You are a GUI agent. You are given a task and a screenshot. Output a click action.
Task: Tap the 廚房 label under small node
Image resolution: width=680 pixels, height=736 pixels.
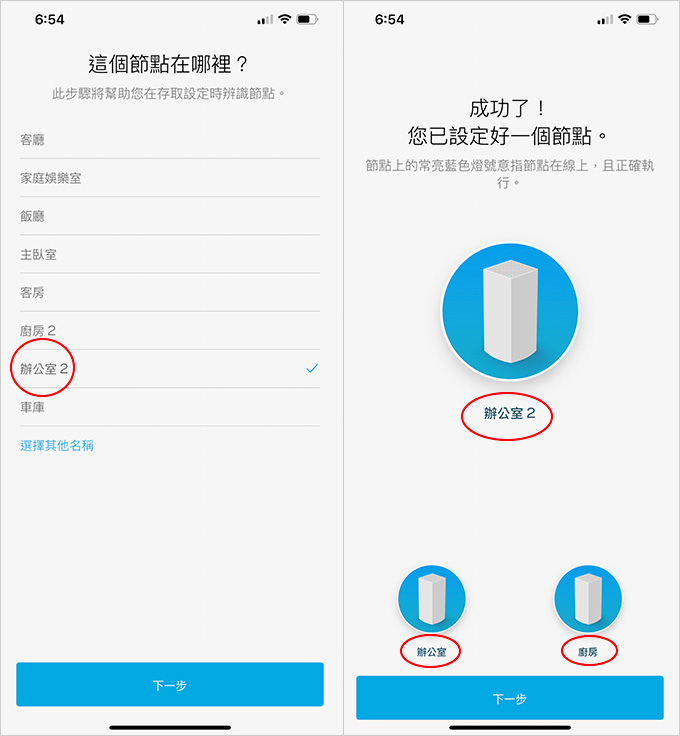tap(588, 652)
